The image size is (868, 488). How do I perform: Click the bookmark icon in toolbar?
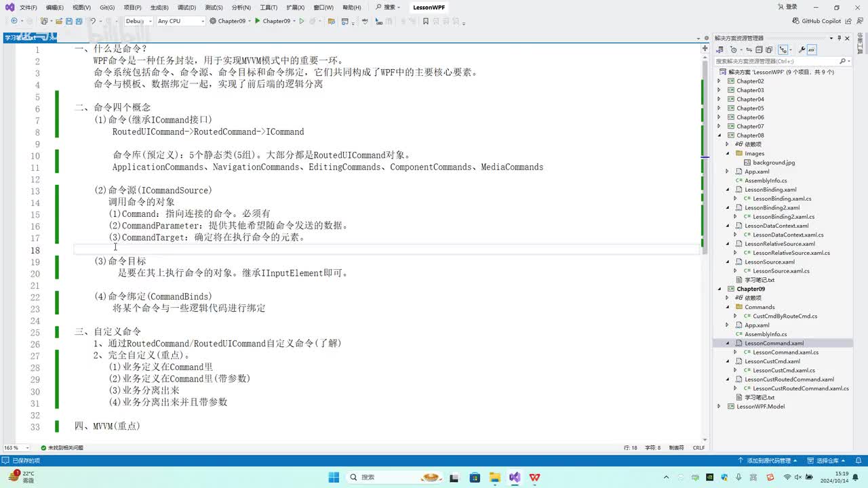(x=425, y=21)
